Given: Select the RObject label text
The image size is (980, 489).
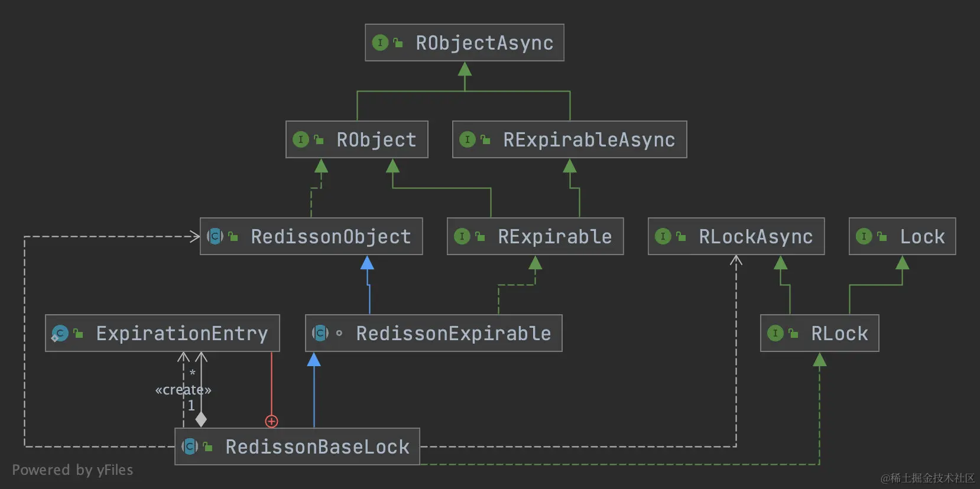Looking at the screenshot, I should click(377, 140).
